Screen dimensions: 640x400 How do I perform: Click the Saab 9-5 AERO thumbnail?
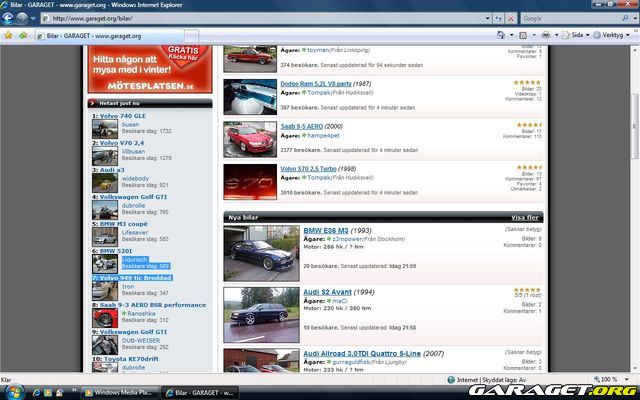(x=245, y=138)
